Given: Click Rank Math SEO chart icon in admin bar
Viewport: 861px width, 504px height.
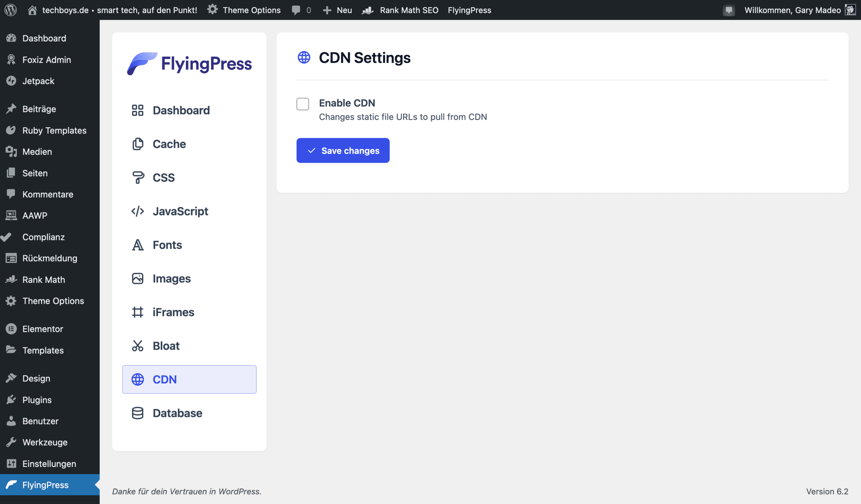Looking at the screenshot, I should pos(368,10).
